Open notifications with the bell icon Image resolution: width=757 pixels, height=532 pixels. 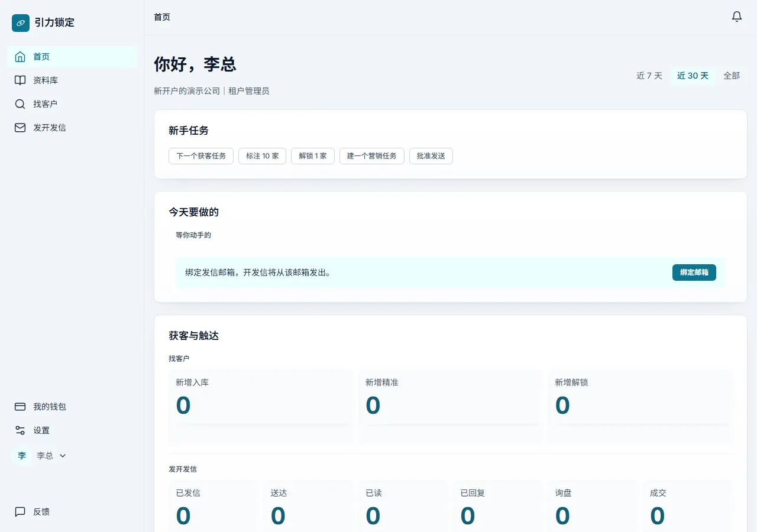tap(737, 17)
